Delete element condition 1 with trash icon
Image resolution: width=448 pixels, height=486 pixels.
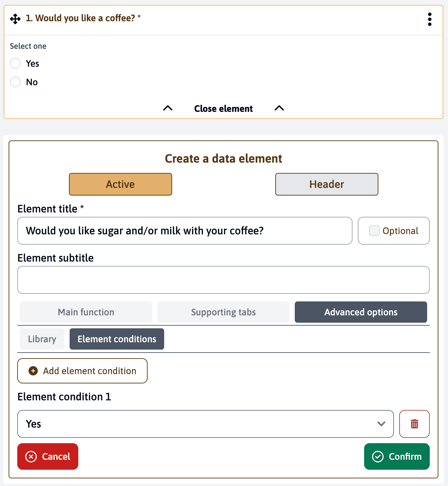pyautogui.click(x=414, y=424)
